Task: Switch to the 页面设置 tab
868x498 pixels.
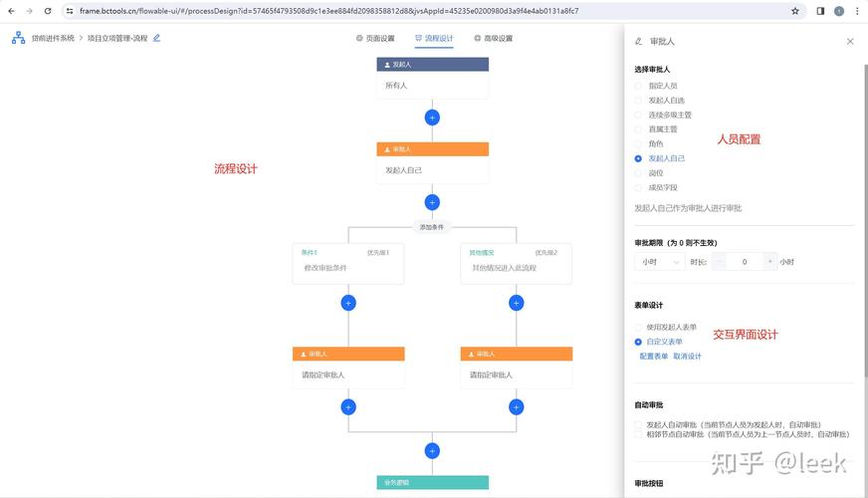Action: coord(375,38)
